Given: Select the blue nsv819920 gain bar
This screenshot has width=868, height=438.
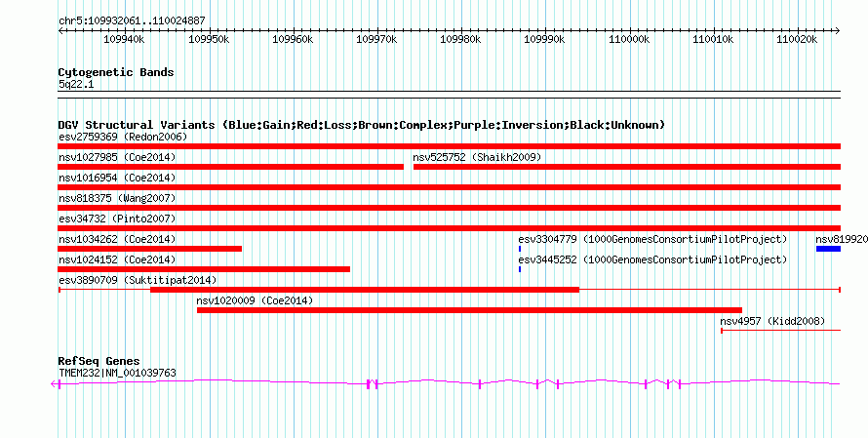Looking at the screenshot, I should (828, 249).
